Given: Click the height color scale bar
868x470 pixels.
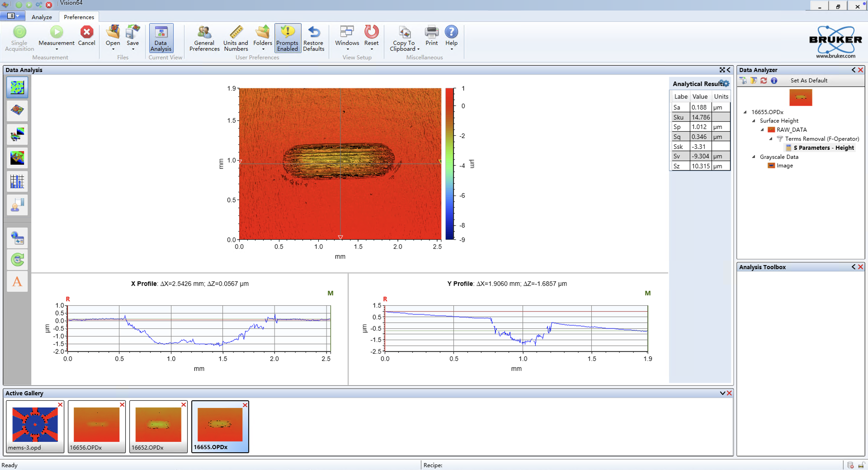Looking at the screenshot, I should pyautogui.click(x=450, y=164).
